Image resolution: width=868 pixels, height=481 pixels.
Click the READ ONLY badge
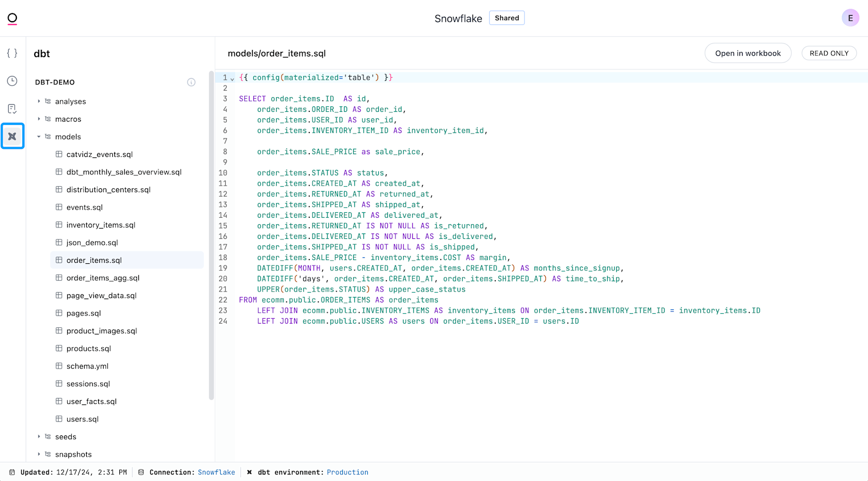(829, 53)
